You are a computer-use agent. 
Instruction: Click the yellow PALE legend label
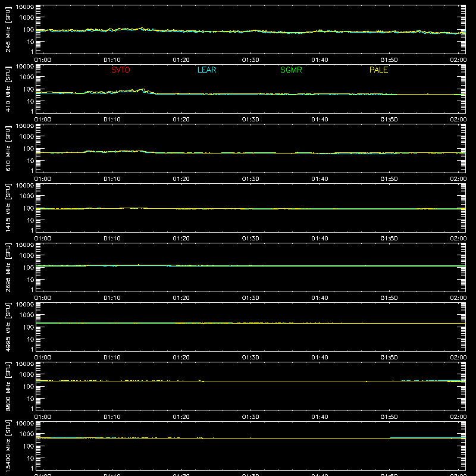[x=378, y=70]
